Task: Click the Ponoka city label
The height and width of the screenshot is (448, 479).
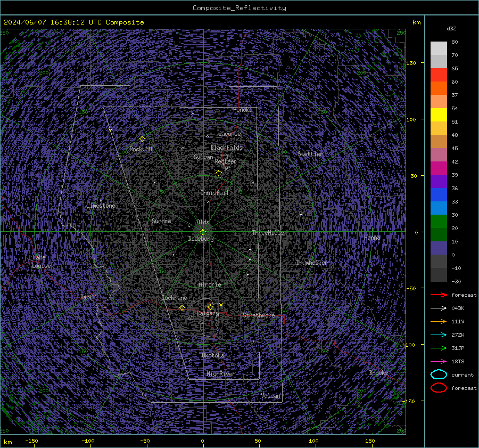Action: click(243, 110)
